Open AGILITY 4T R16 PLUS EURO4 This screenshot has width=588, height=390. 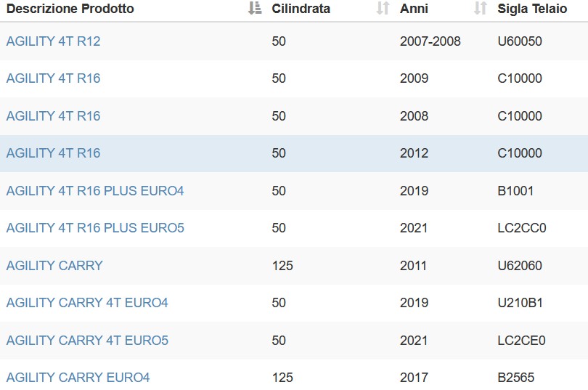click(95, 191)
